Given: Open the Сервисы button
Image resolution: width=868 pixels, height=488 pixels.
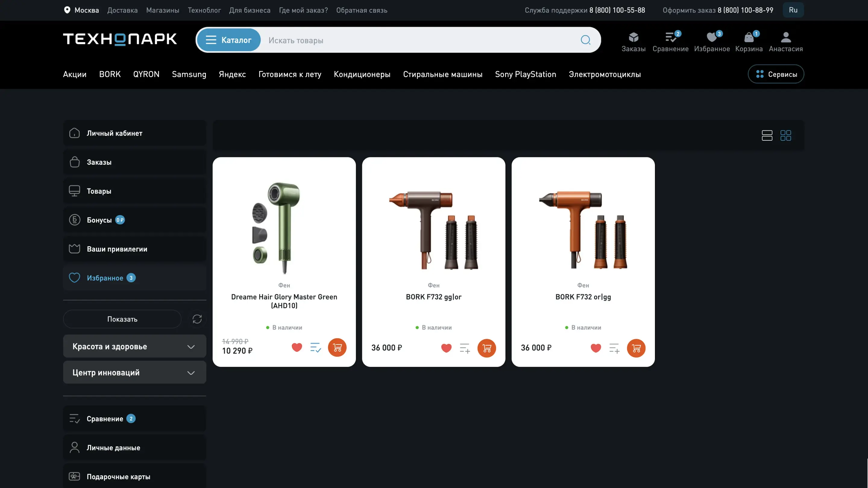Looking at the screenshot, I should [x=776, y=74].
